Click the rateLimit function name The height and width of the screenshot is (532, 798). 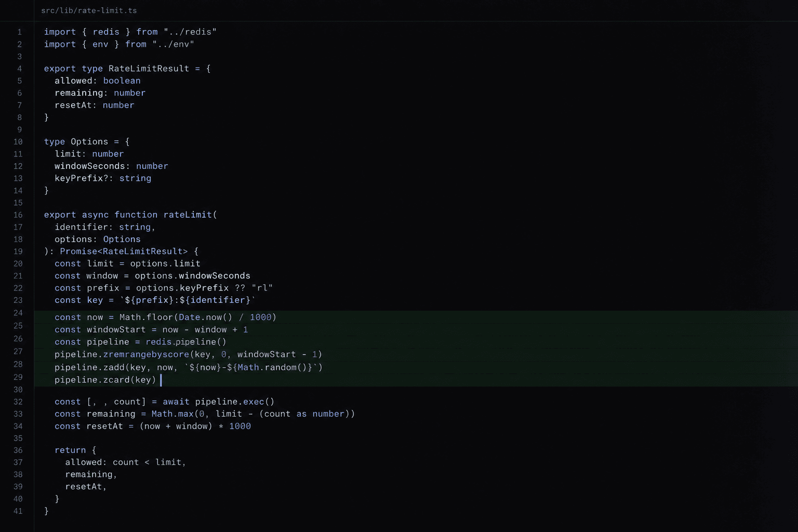coord(188,215)
